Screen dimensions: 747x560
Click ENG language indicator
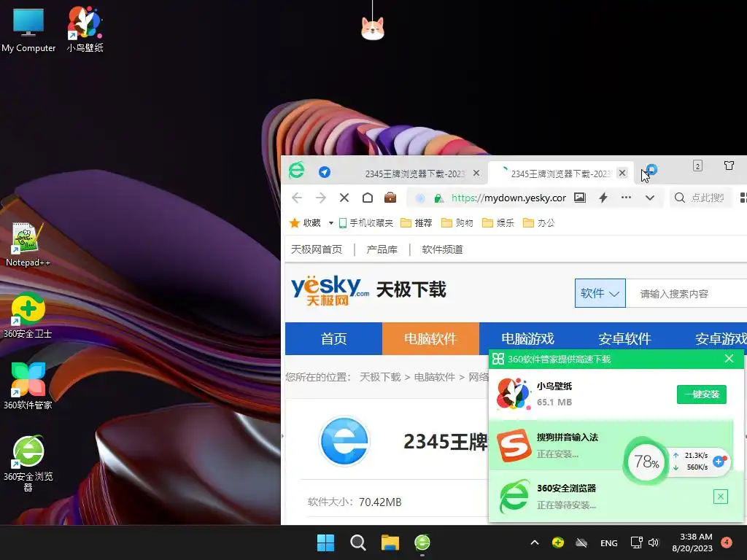point(609,542)
